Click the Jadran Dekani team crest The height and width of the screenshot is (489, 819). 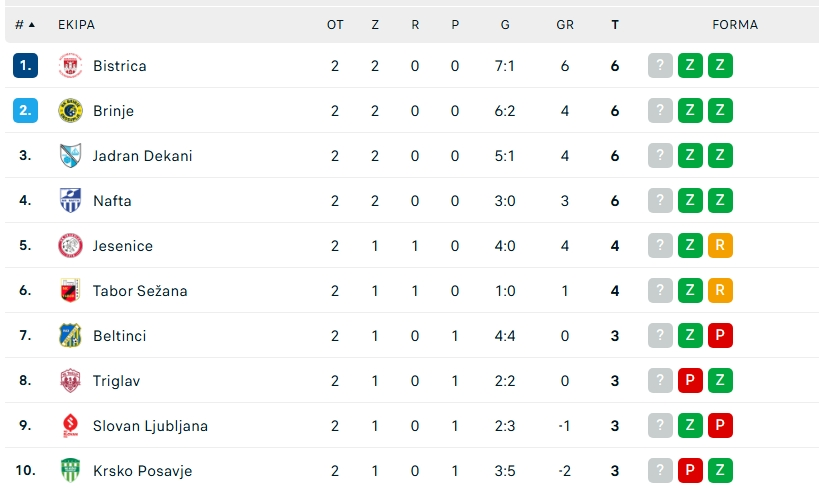[x=70, y=156]
